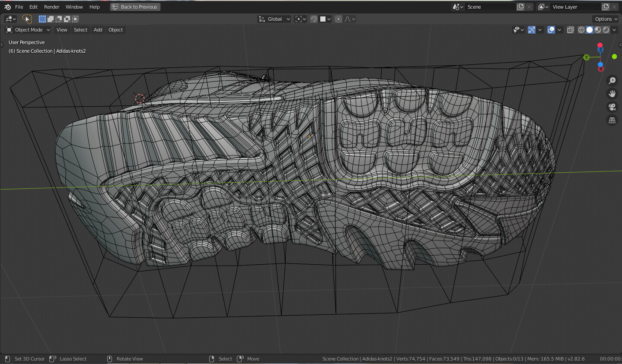Click the Y axis on navigation gizmo

(587, 57)
